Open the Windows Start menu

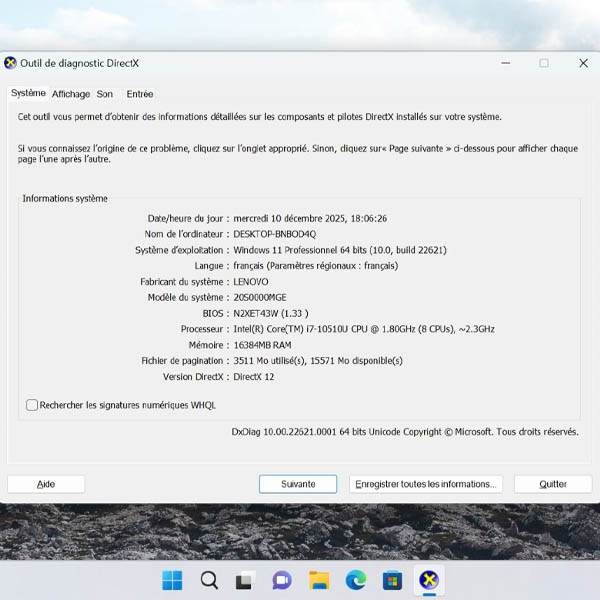[x=172, y=580]
